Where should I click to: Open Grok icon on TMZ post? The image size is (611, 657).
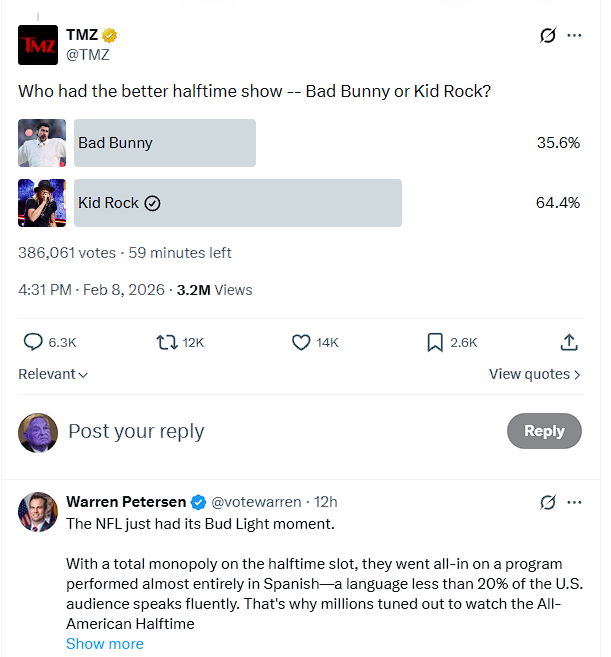click(x=547, y=35)
